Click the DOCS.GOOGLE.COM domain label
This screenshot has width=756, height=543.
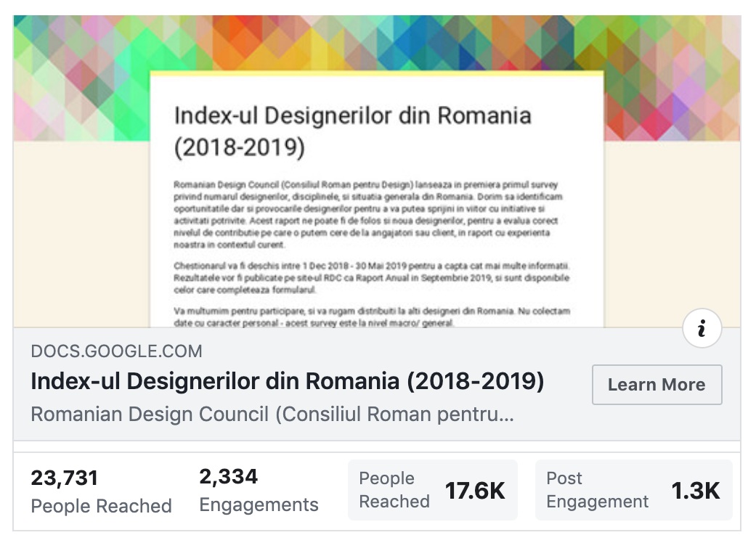coord(117,351)
